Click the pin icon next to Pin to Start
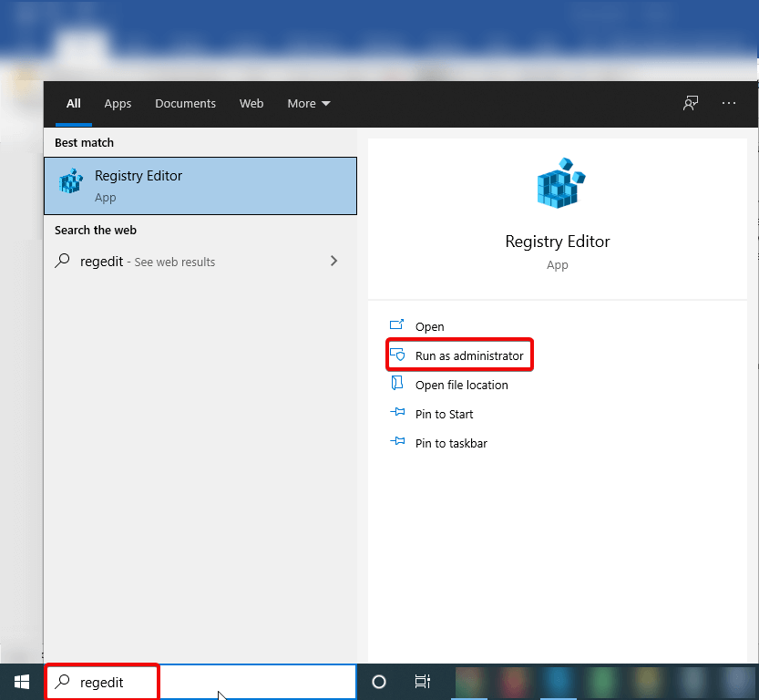 click(x=398, y=413)
